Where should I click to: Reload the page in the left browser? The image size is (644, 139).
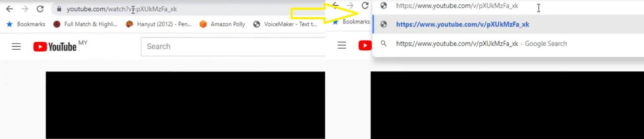tap(40, 9)
